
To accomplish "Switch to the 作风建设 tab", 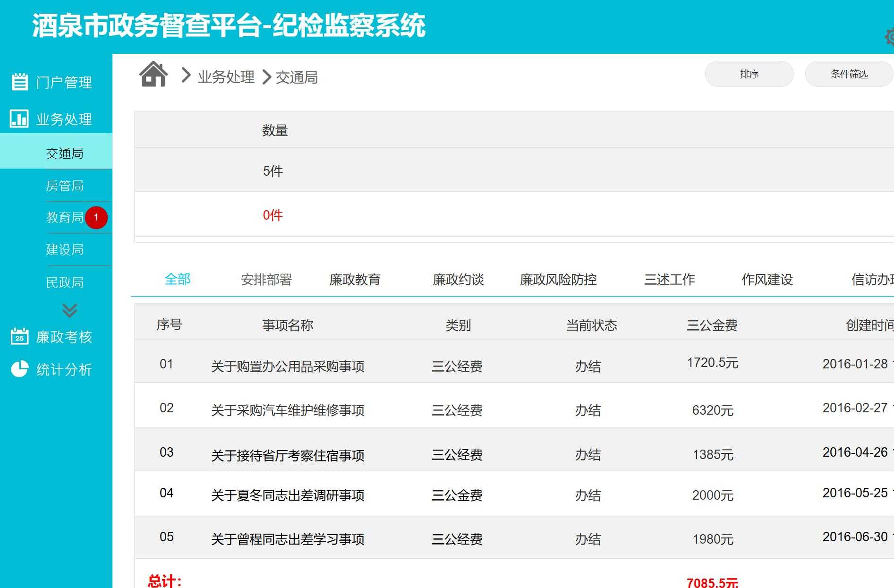I will tap(766, 279).
